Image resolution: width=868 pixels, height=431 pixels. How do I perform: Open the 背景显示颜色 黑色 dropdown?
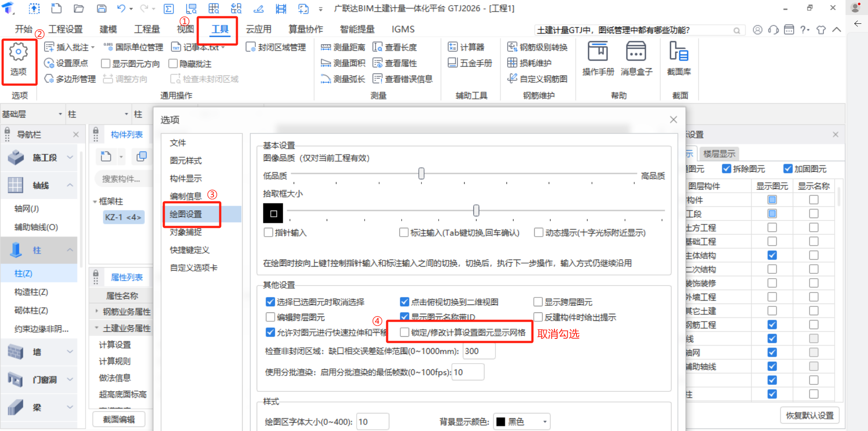click(x=522, y=422)
